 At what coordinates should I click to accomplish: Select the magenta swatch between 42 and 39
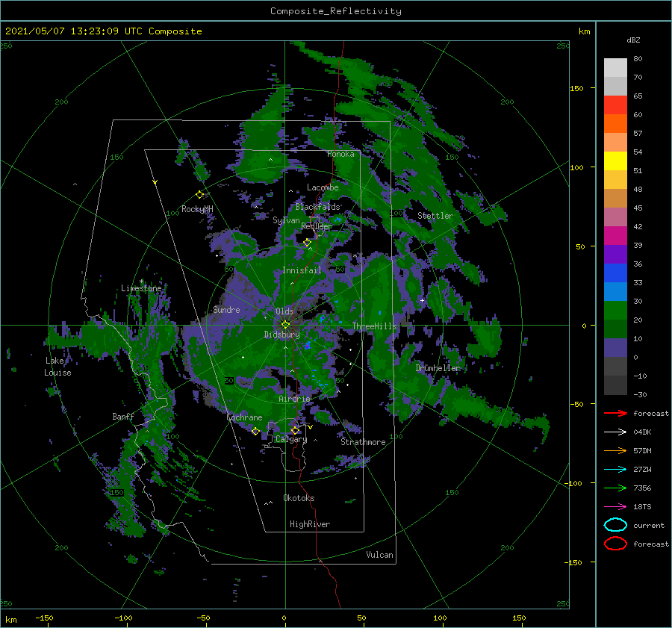tap(615, 235)
